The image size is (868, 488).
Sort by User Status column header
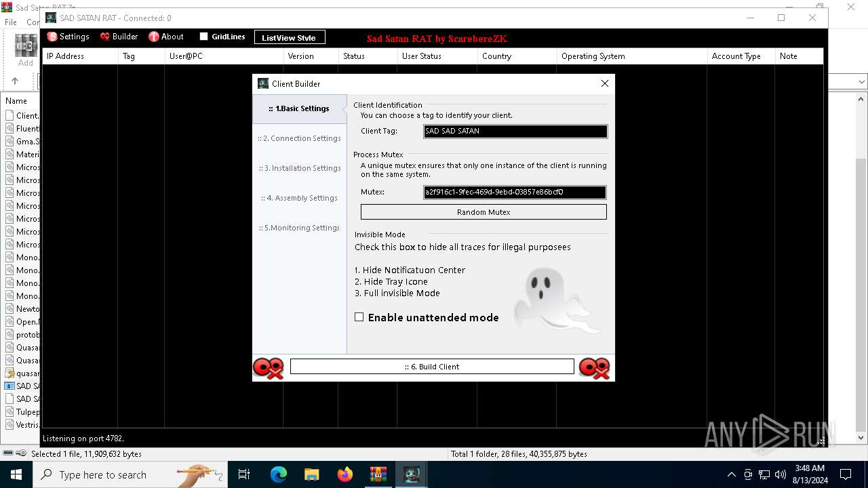tap(437, 56)
